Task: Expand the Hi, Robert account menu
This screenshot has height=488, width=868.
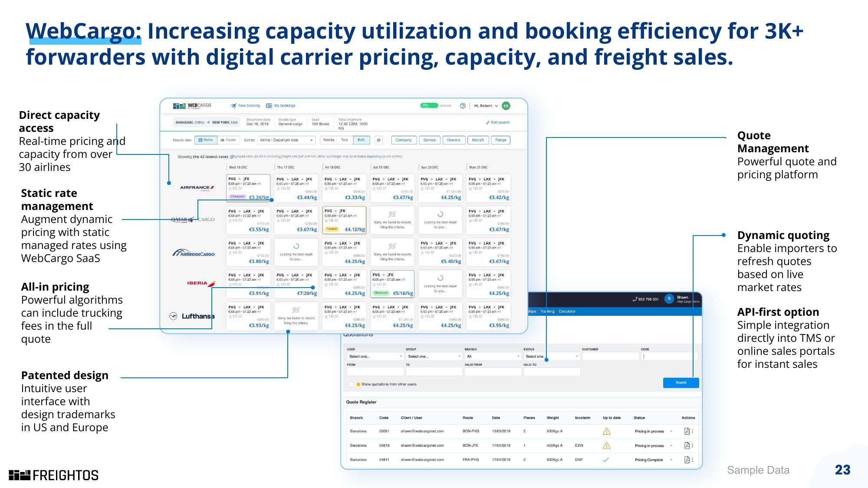Action: [486, 106]
